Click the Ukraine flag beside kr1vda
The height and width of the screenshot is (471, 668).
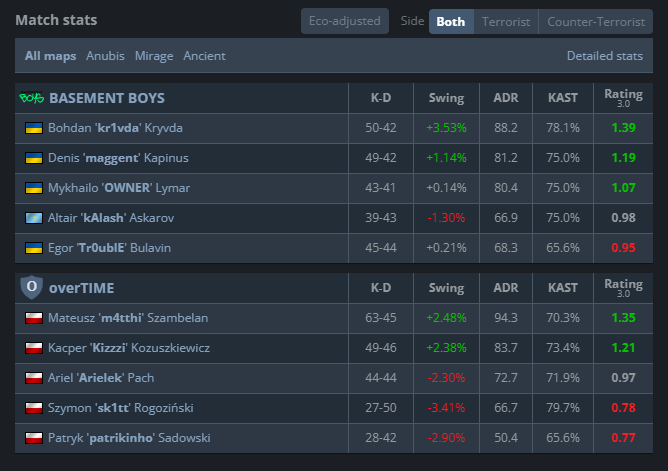click(34, 128)
